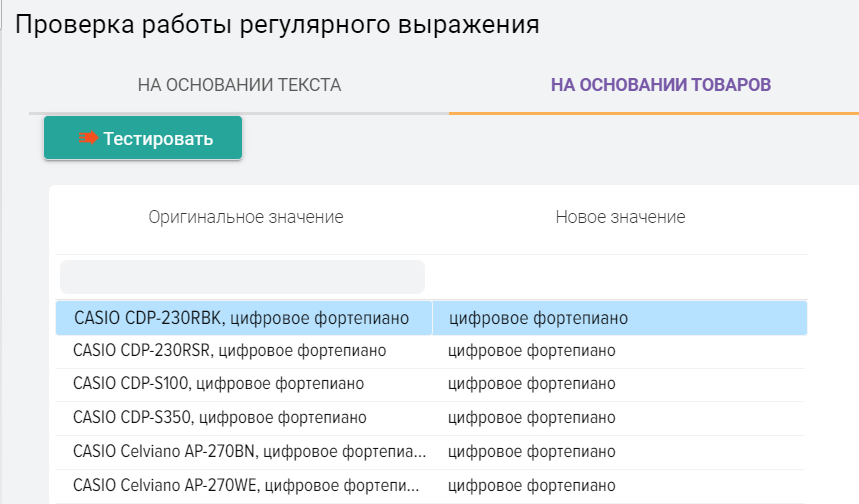Choose the CASIO CDP-S100 product row
This screenshot has height=504, width=859.
click(219, 384)
